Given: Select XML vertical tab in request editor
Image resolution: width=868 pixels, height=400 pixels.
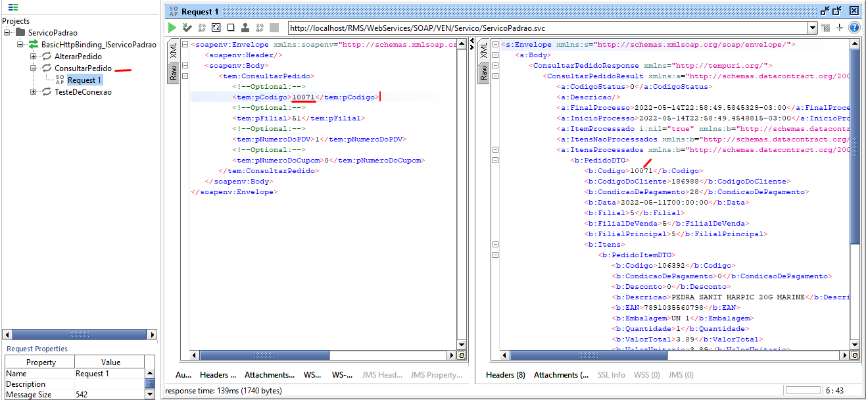Looking at the screenshot, I should (174, 50).
